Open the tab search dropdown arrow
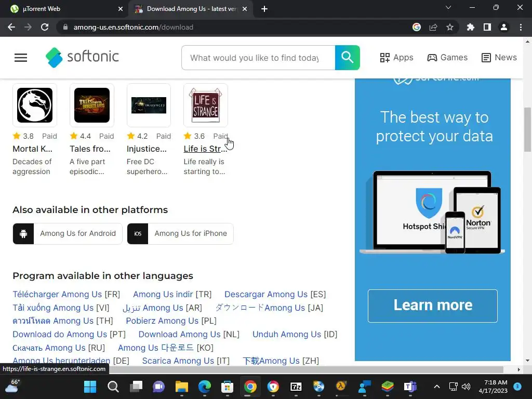Screen dimensions: 532x399 tap(448, 7)
